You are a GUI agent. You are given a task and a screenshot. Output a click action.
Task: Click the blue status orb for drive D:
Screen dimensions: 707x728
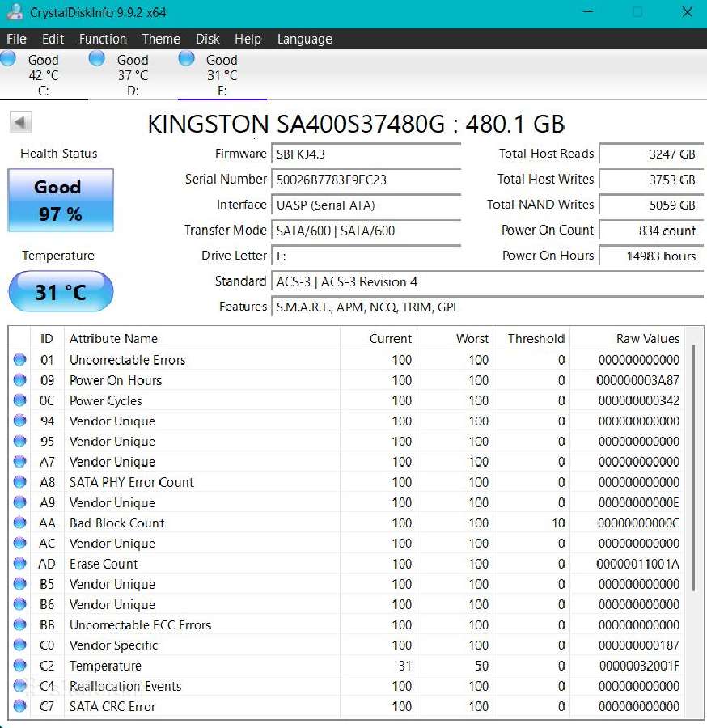[x=96, y=58]
